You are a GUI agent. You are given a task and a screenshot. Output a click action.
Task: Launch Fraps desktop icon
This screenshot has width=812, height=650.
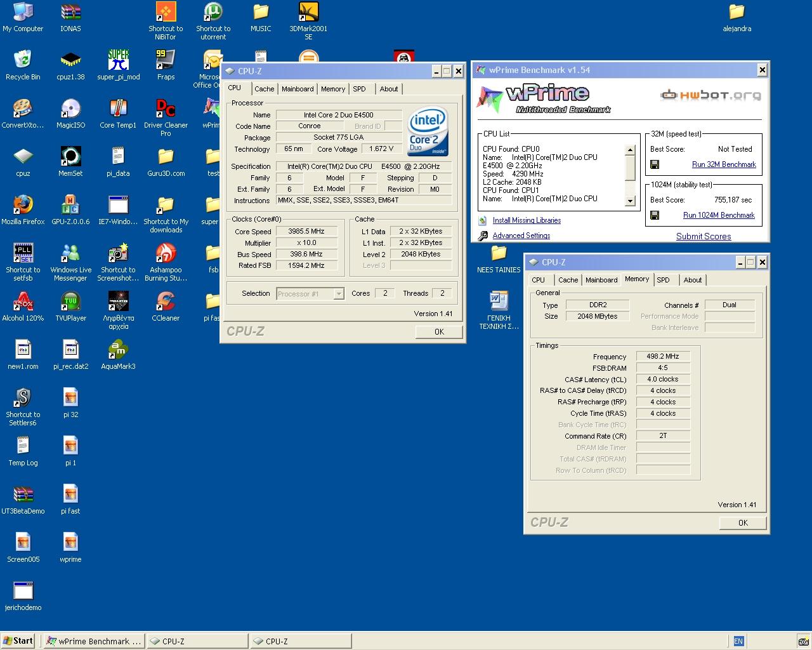click(166, 65)
